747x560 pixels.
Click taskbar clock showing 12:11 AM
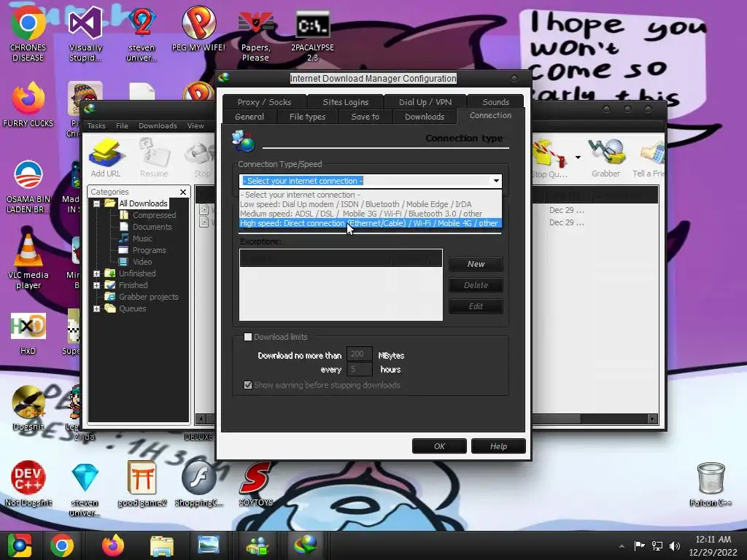coord(713,545)
